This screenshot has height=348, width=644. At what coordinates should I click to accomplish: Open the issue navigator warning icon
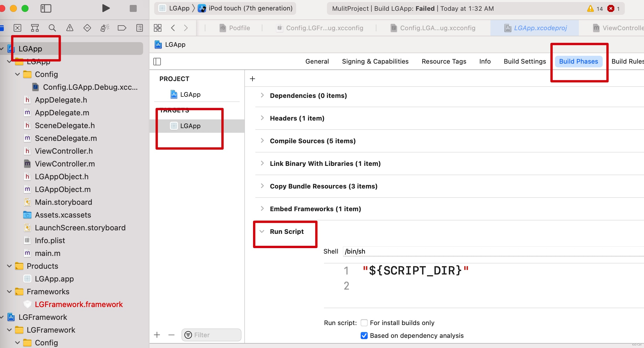click(70, 28)
